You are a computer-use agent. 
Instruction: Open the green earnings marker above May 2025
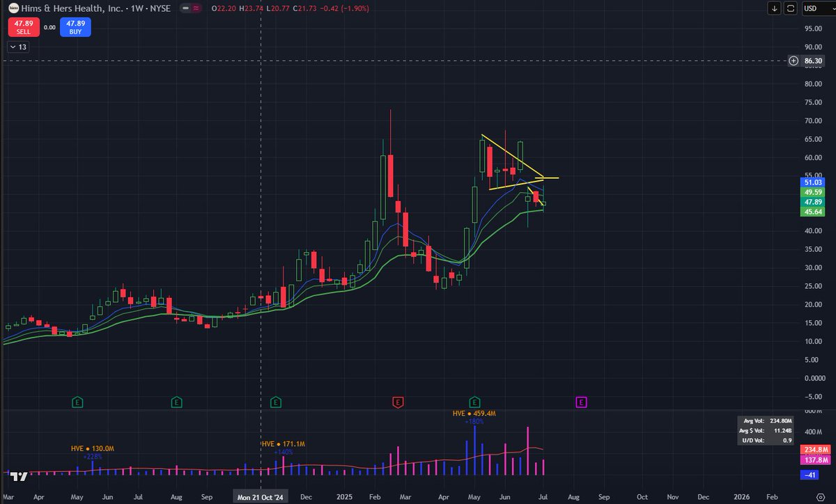pyautogui.click(x=474, y=402)
